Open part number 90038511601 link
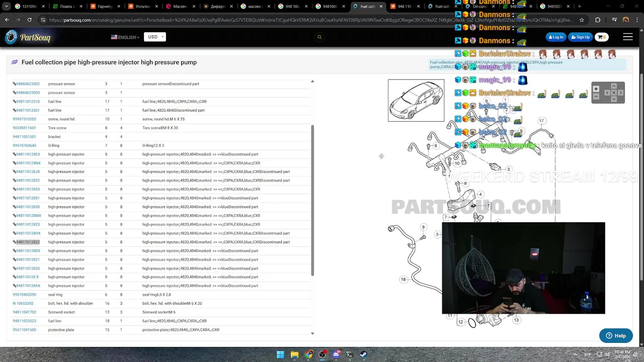 [x=24, y=128]
